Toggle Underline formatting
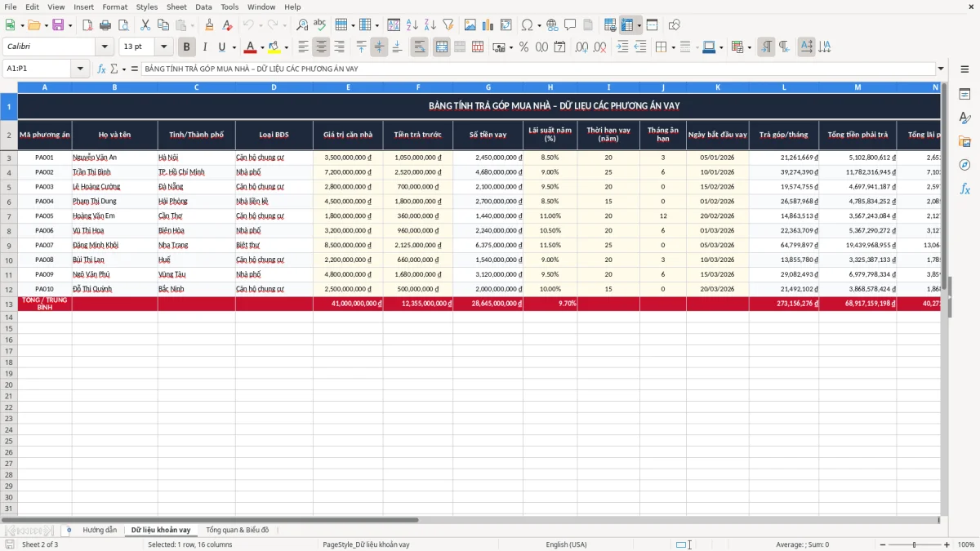This screenshot has height=551, width=980. tap(221, 47)
